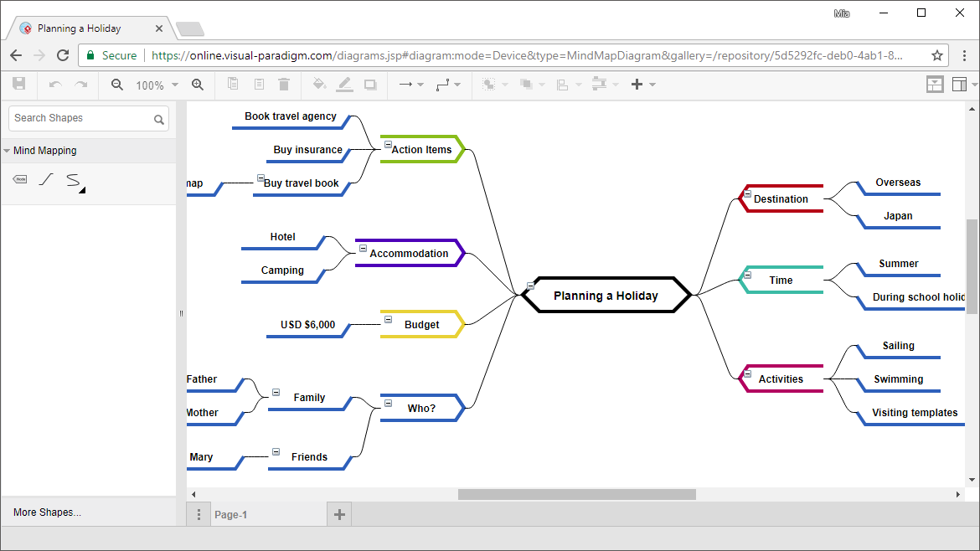Screen dimensions: 980x551
Task: Add a new page with plus button
Action: (339, 515)
